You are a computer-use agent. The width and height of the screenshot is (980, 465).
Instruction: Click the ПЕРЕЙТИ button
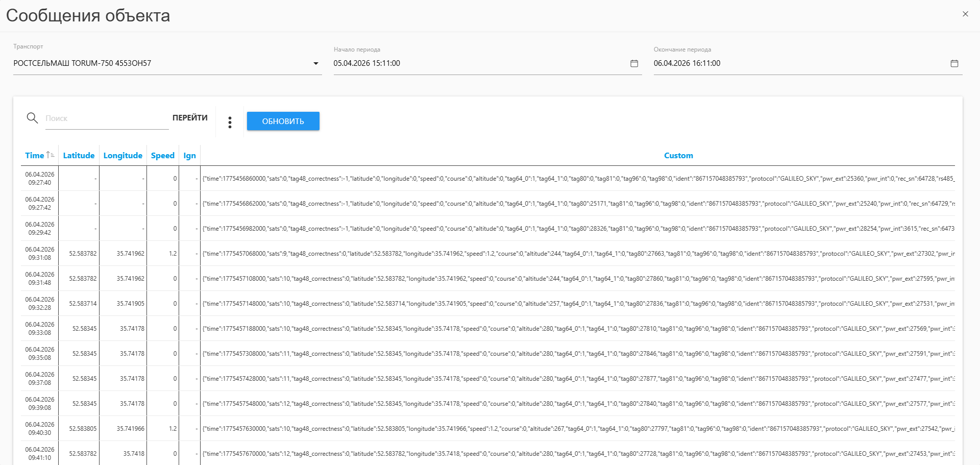point(190,118)
